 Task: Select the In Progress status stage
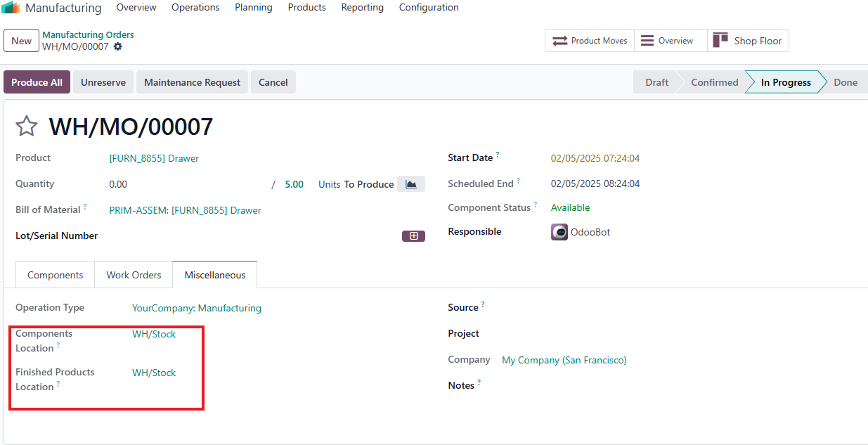tap(786, 82)
